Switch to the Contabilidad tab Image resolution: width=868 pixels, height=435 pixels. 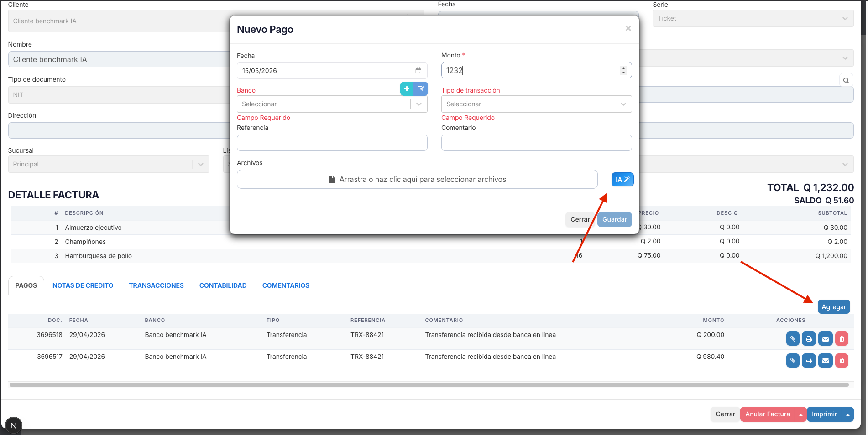tap(223, 285)
